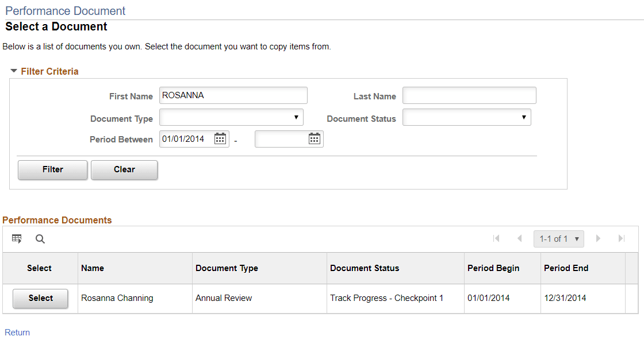Select Rosanna Channing's Annual Review document

tap(40, 298)
